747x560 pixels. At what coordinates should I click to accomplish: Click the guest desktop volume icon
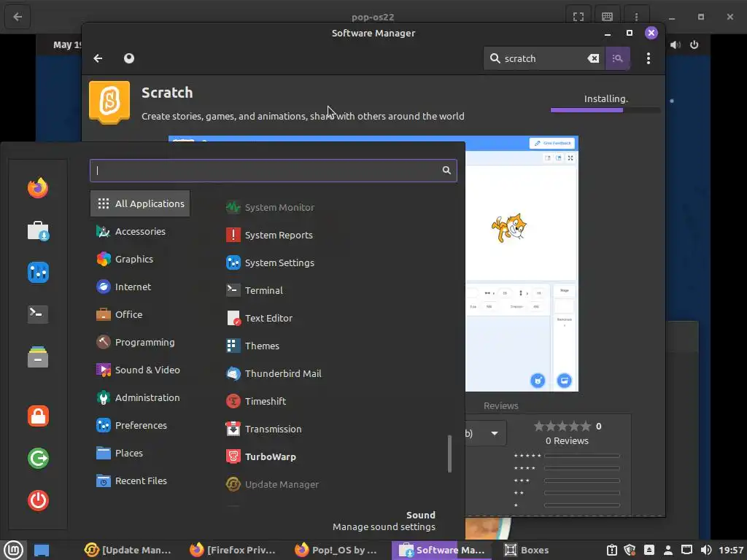(x=675, y=44)
